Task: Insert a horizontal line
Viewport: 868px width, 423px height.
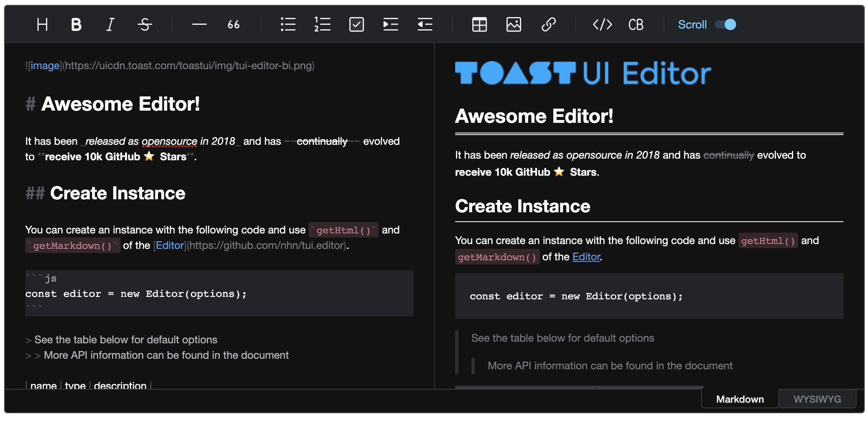Action: (x=199, y=24)
